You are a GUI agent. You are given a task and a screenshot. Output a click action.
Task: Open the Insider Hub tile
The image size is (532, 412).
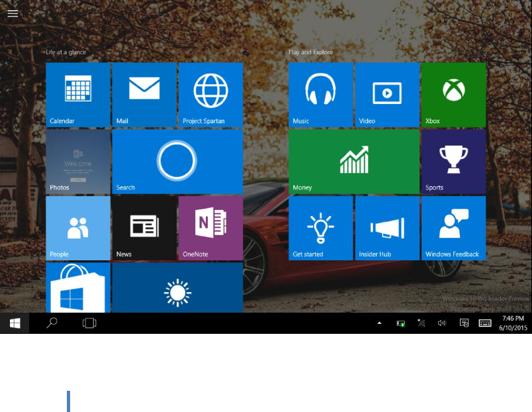tap(387, 228)
